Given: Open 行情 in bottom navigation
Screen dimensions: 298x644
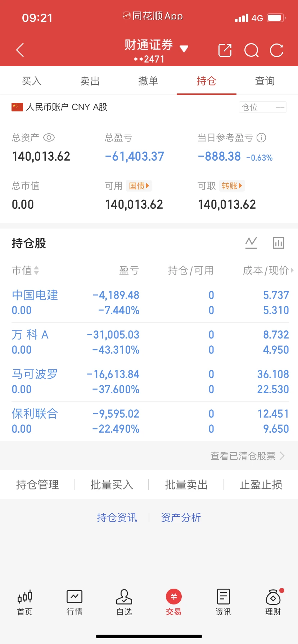Looking at the screenshot, I should coord(74,603).
